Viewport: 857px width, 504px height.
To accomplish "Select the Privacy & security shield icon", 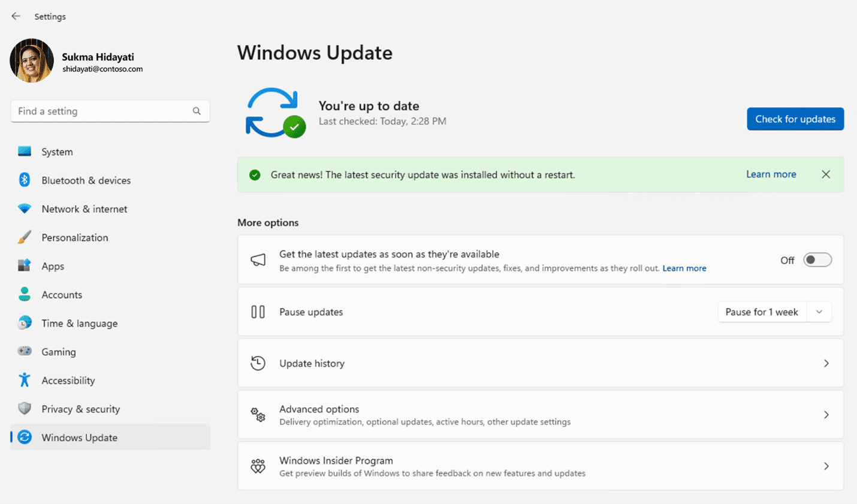I will [x=25, y=409].
